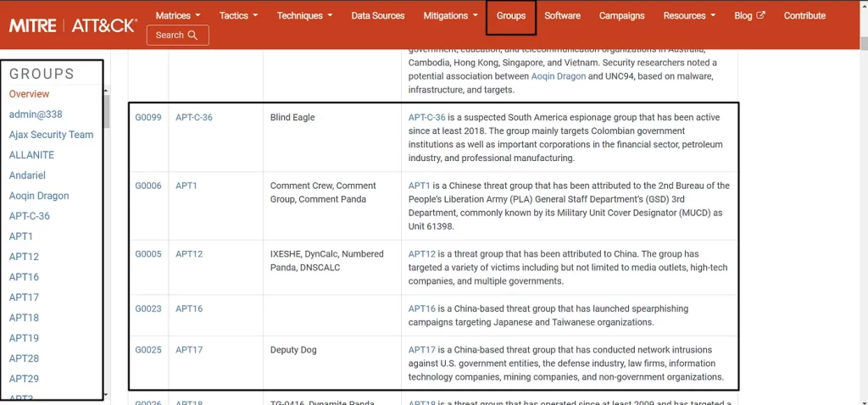Navigate to Campaigns
The width and height of the screenshot is (868, 405).
[621, 15]
